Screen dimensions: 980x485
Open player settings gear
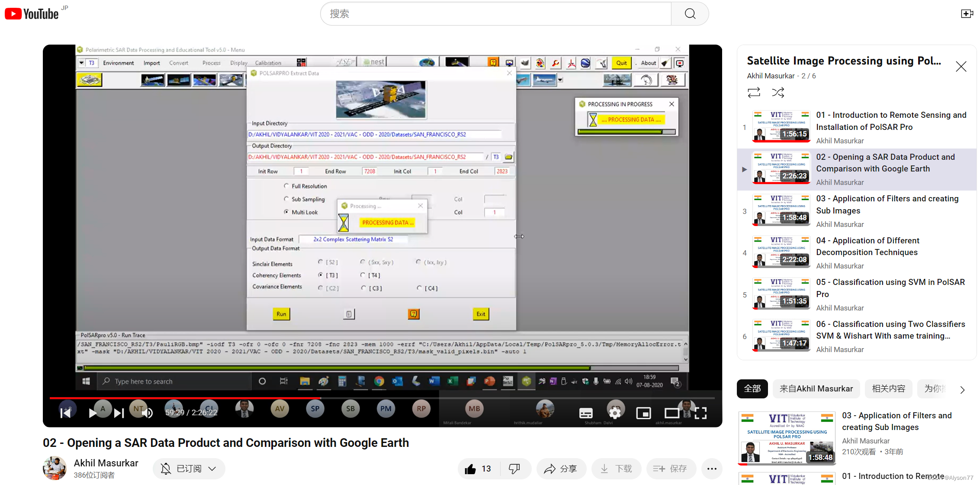[615, 413]
